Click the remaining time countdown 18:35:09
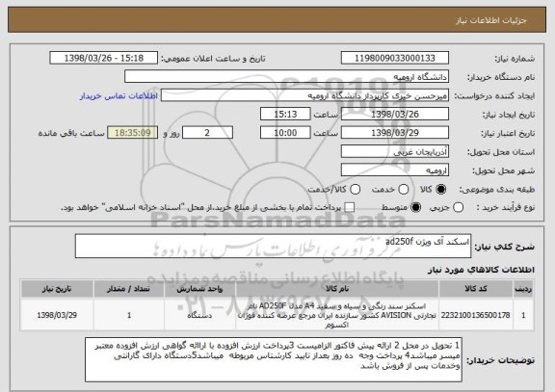This screenshot has height=392, width=555. (133, 133)
